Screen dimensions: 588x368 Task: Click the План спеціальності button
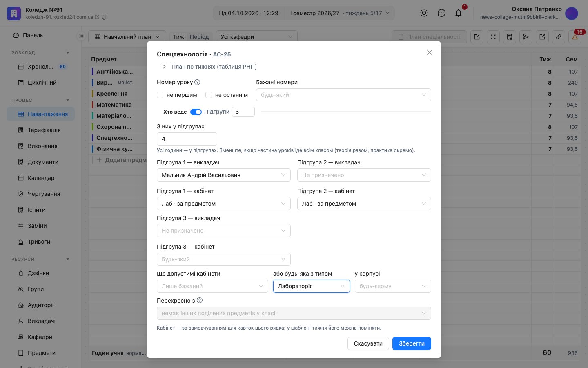pyautogui.click(x=429, y=37)
